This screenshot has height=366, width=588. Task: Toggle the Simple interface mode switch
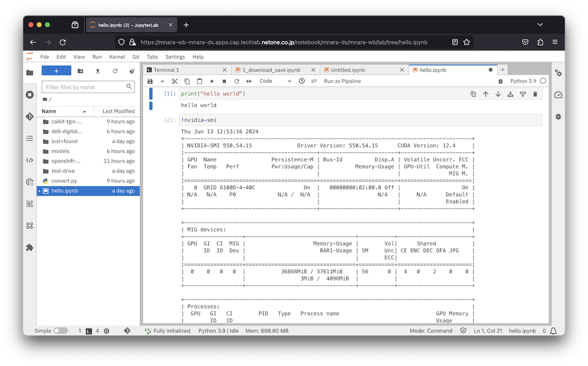60,331
